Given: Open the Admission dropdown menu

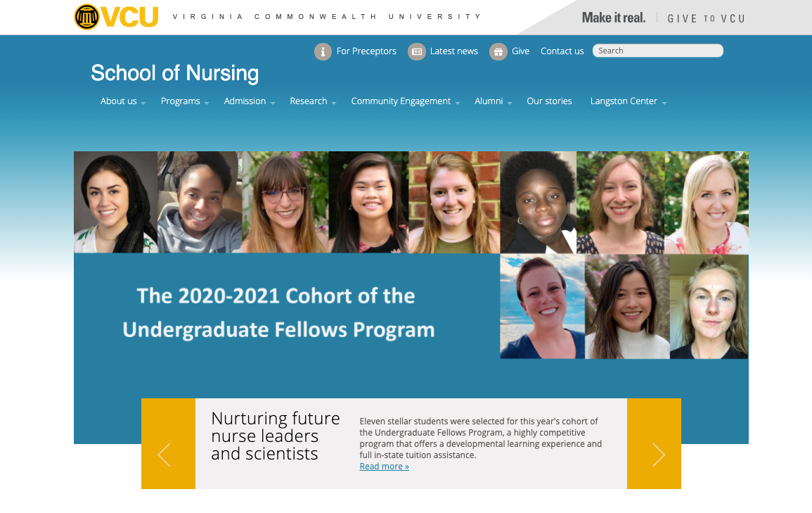Looking at the screenshot, I should pos(249,101).
